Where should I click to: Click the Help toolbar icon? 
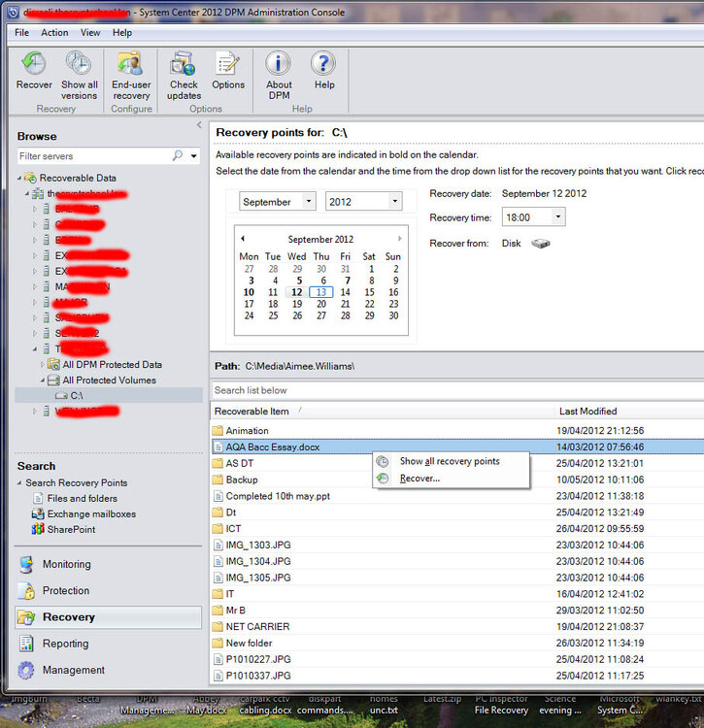click(323, 63)
